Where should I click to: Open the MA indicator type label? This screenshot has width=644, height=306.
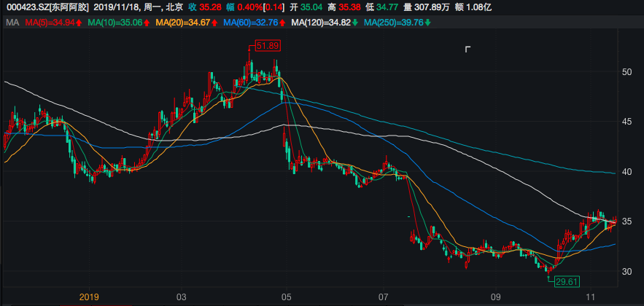tap(12, 23)
